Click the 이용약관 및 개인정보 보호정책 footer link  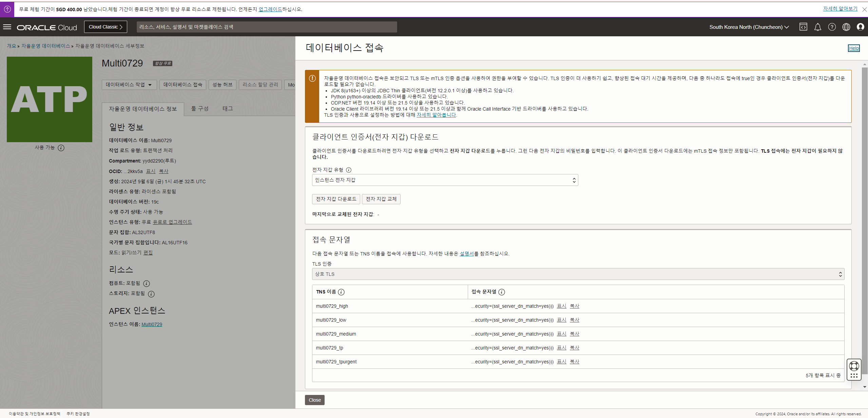click(35, 414)
